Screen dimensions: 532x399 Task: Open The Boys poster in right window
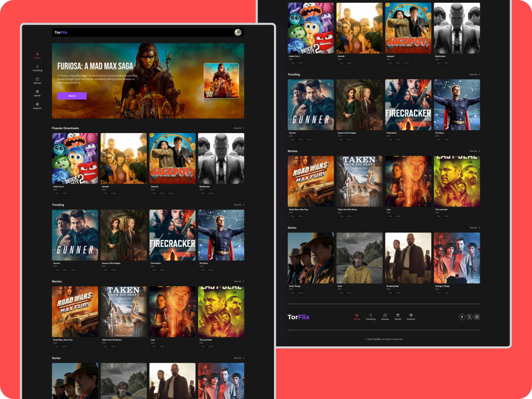click(x=457, y=105)
